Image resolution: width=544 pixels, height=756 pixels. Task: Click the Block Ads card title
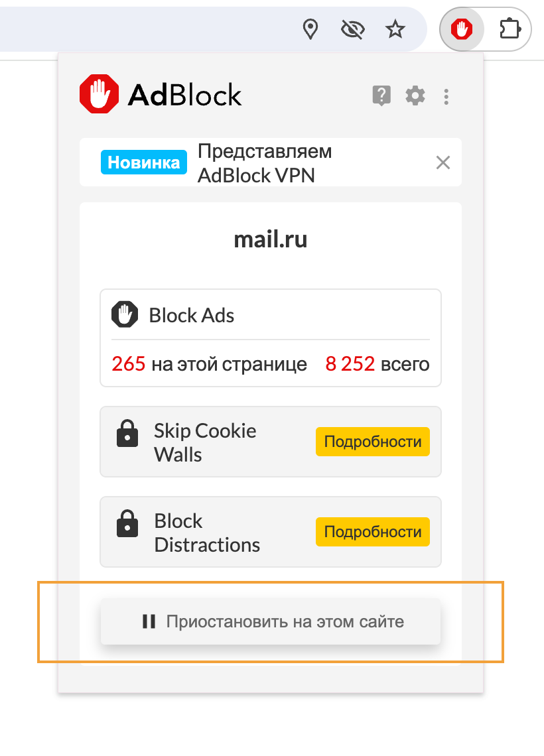192,315
